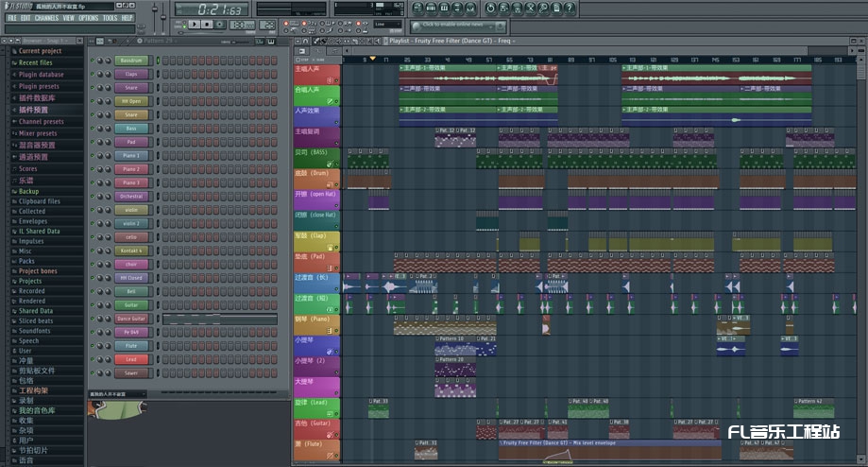Screen dimensions: 868x467
Task: Click the graph editor icon in channel rack
Action: pyautogui.click(x=260, y=42)
